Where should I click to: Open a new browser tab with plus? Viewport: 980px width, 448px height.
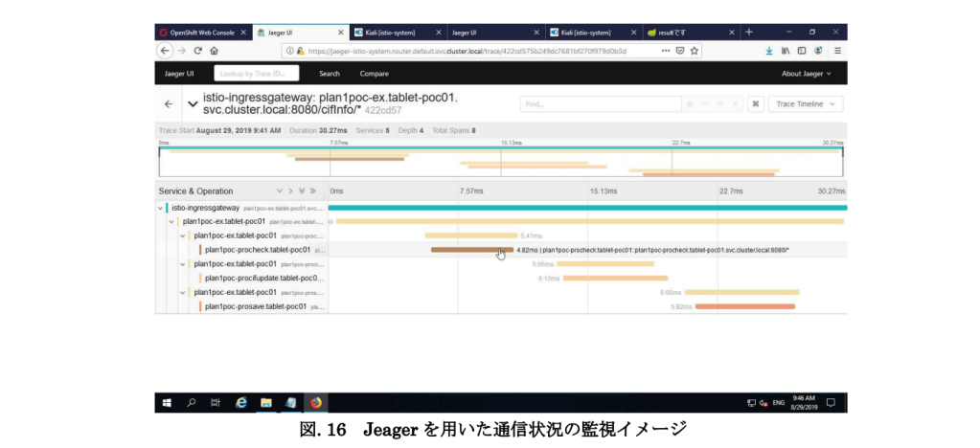point(749,32)
